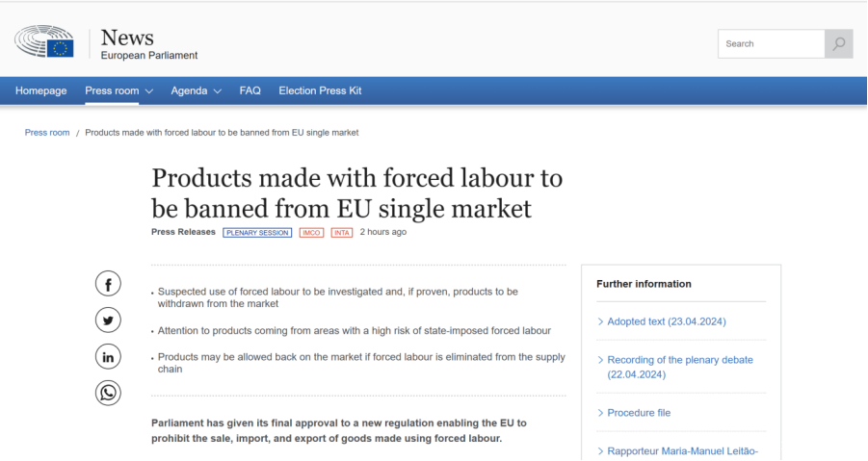This screenshot has width=868, height=461.
Task: Share article on Twitter
Action: (x=108, y=320)
